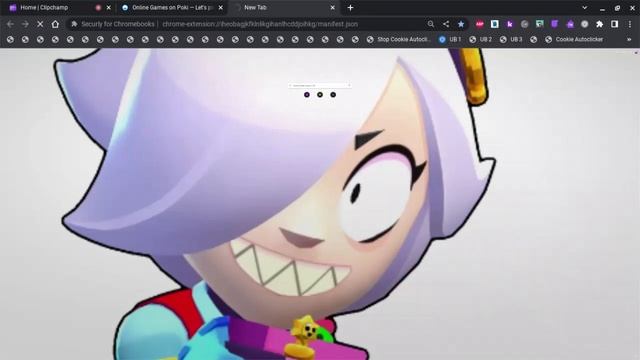
Task: Open the UB 1 bookmark
Action: click(449, 40)
